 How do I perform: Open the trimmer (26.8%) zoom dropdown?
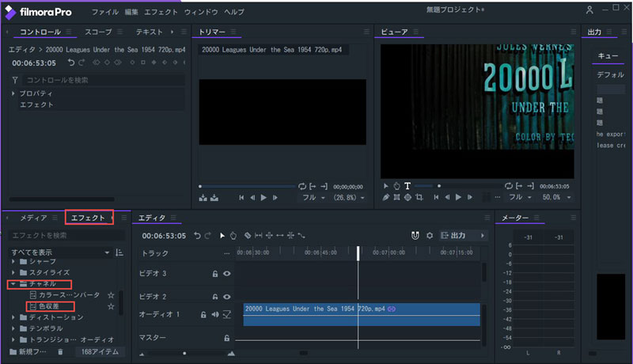349,198
